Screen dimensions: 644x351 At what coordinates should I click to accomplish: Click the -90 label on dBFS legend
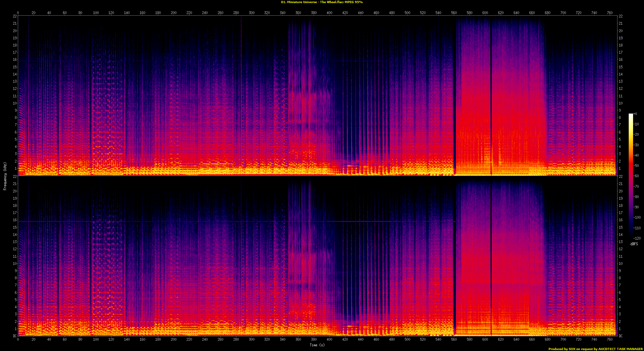[636, 207]
